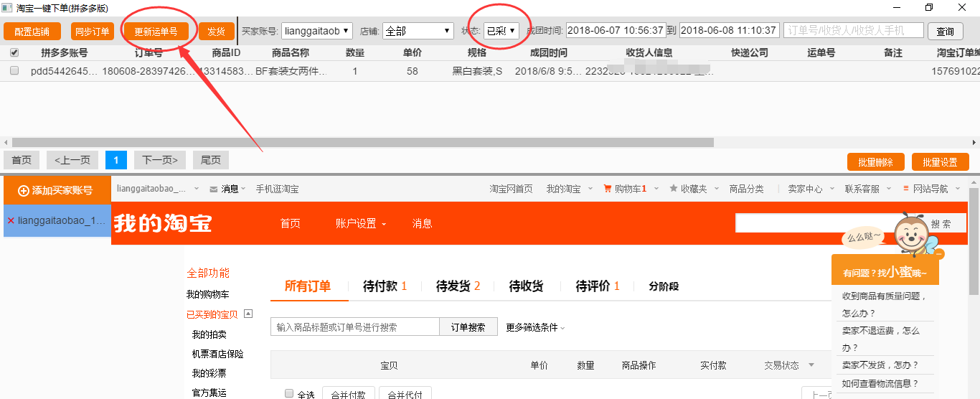
Task: Click the BF套装女两件 product name cell
Action: (x=291, y=71)
